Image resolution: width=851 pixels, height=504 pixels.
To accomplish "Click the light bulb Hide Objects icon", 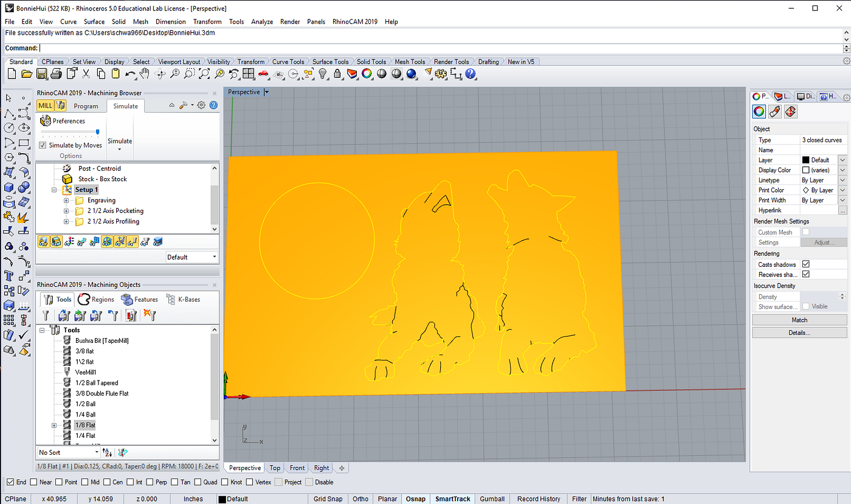I will coord(322,74).
